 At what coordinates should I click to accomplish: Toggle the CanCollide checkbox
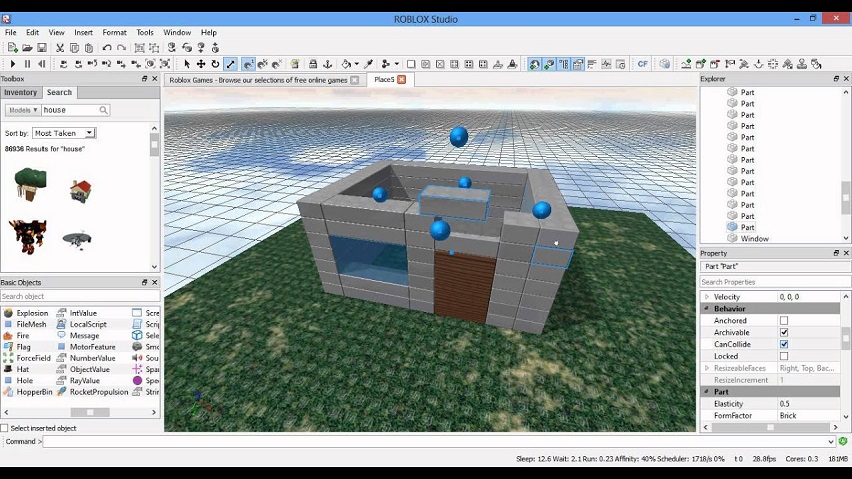click(x=784, y=344)
